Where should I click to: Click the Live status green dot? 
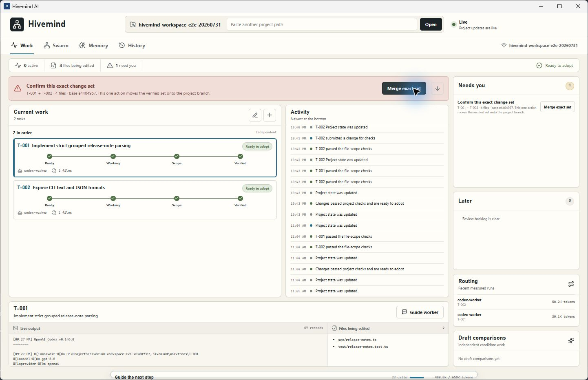453,24
